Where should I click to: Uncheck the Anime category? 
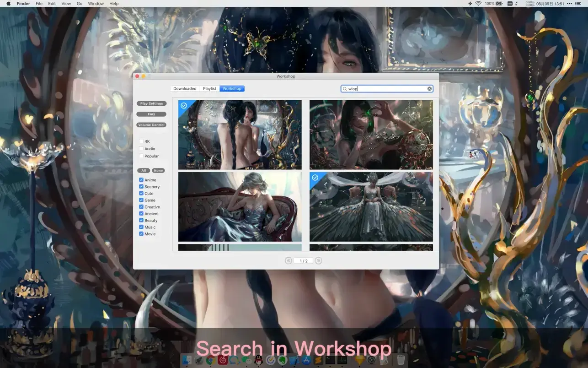(x=141, y=180)
